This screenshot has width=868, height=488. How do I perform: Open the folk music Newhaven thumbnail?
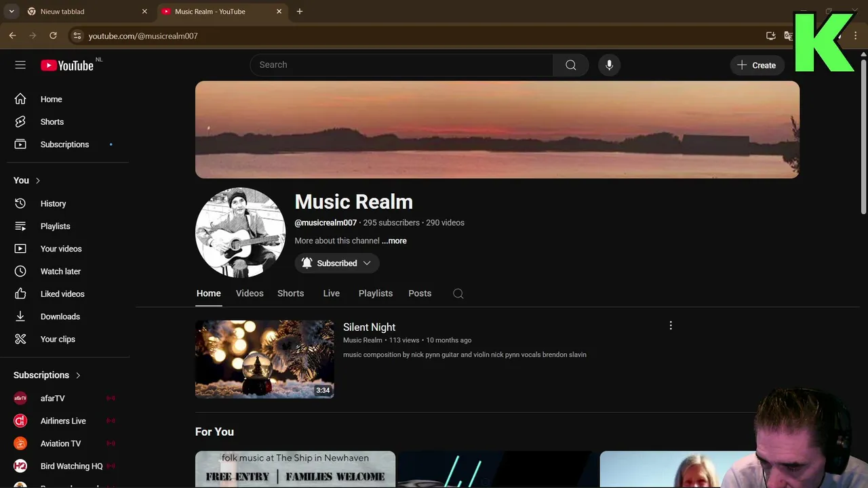[x=295, y=469]
